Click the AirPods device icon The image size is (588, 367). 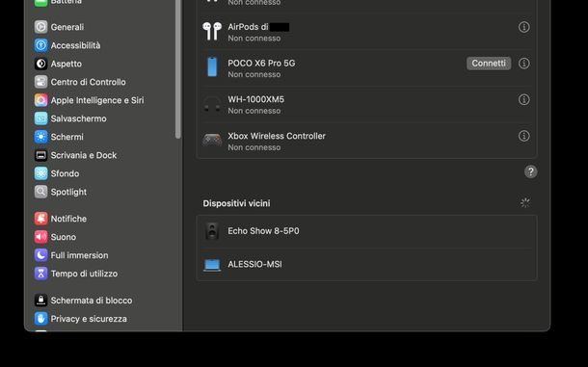click(212, 31)
